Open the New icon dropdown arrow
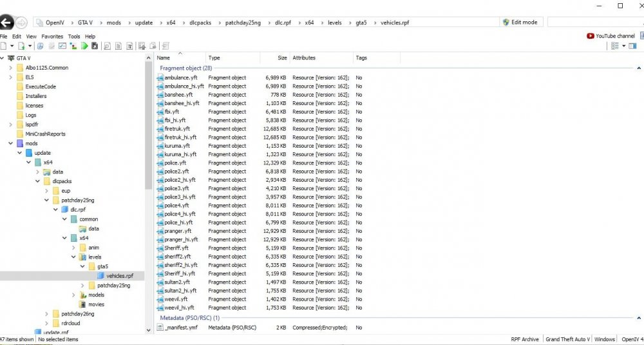The height and width of the screenshot is (345, 644). click(12, 46)
